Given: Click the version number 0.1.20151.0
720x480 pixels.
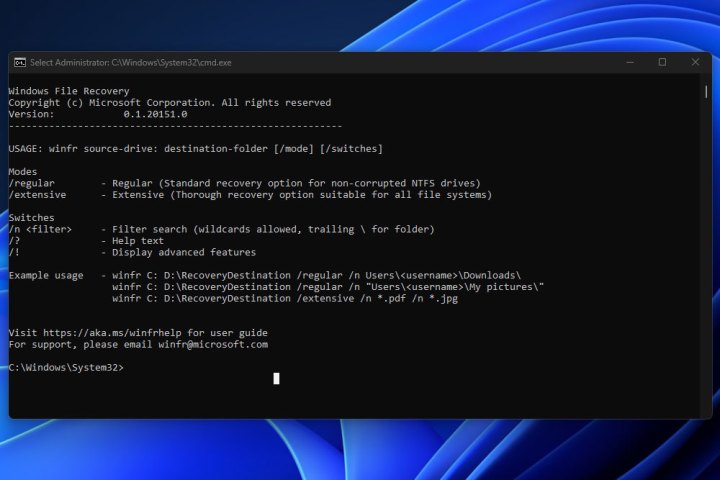Looking at the screenshot, I should click(x=155, y=114).
